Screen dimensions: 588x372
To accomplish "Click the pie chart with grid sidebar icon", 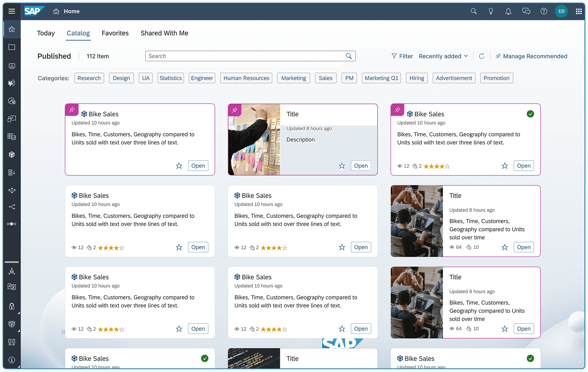I will (12, 101).
